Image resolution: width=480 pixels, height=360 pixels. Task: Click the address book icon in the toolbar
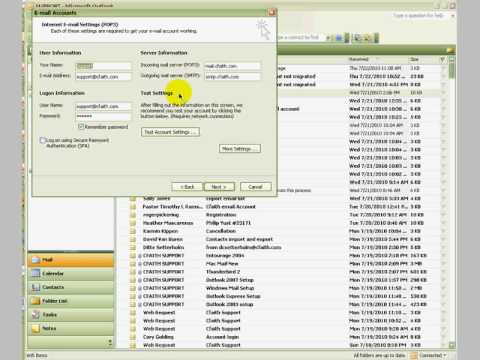[339, 38]
